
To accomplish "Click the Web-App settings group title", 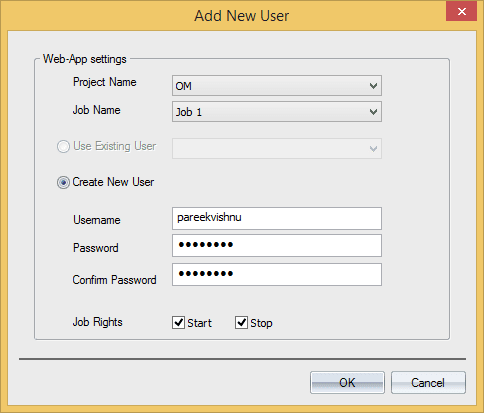I will pyautogui.click(x=85, y=59).
